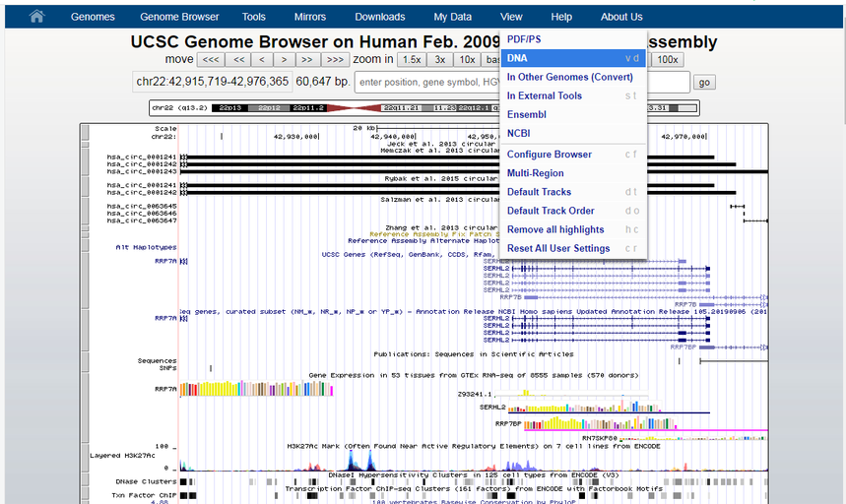Image resolution: width=846 pixels, height=504 pixels.
Task: Click Reset All User Settings
Action: (x=557, y=248)
